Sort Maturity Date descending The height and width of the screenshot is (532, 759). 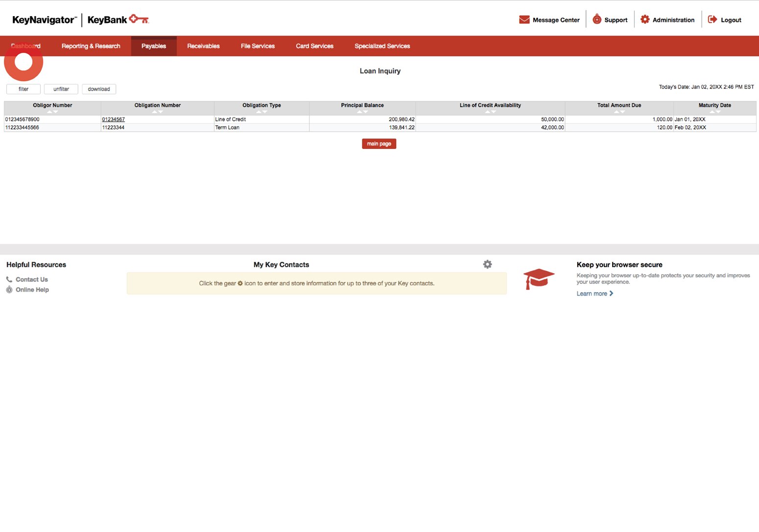point(718,112)
